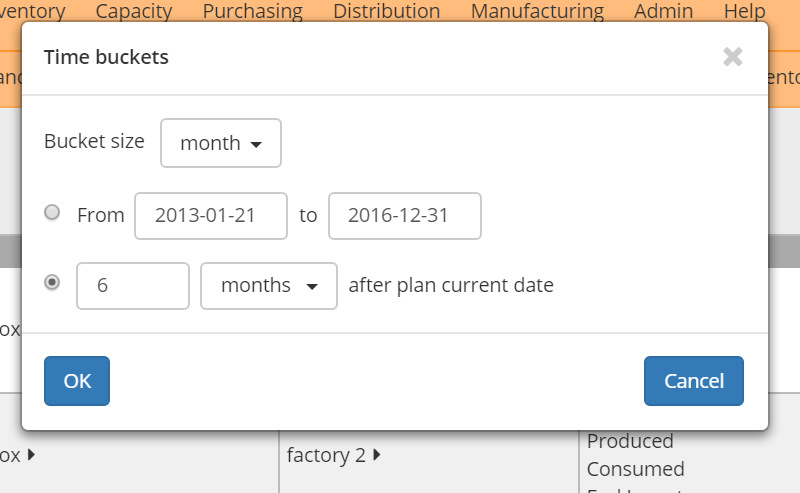Image resolution: width=800 pixels, height=493 pixels.
Task: Click the number of periods field
Action: 133,286
